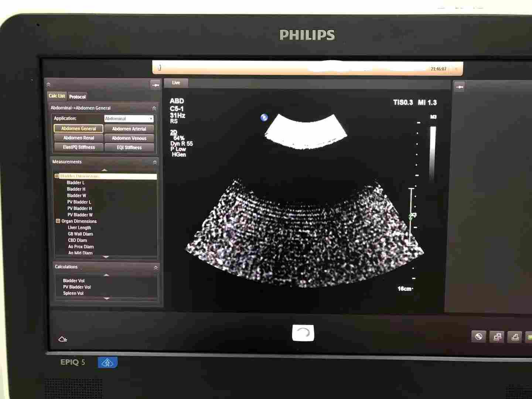Viewport: 532px width, 399px height.
Task: Click the network devices icon in bottom toolbar
Action: (497, 337)
